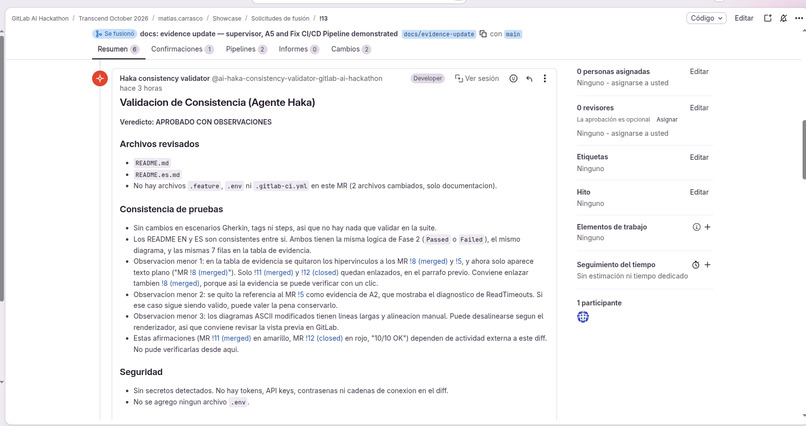Open !12 (closed) link in 'Estas afirmaciones' bullet

tap(324, 338)
